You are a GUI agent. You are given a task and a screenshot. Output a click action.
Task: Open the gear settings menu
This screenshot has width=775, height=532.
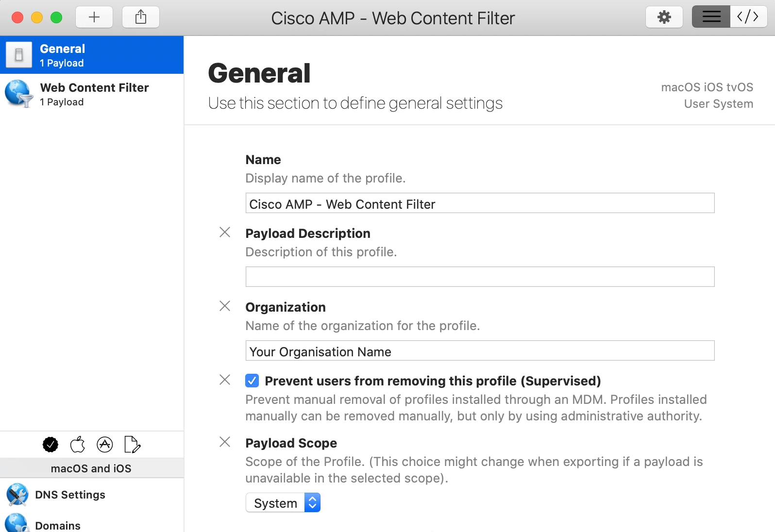tap(664, 17)
